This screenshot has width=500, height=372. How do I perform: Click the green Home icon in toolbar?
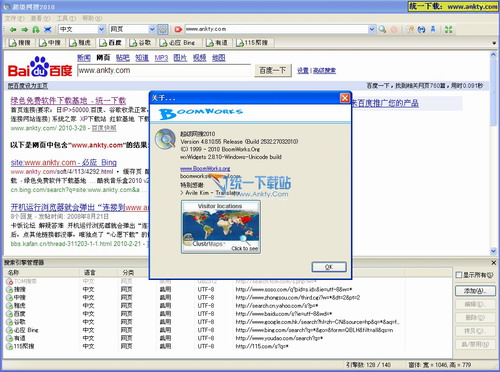coord(36,30)
